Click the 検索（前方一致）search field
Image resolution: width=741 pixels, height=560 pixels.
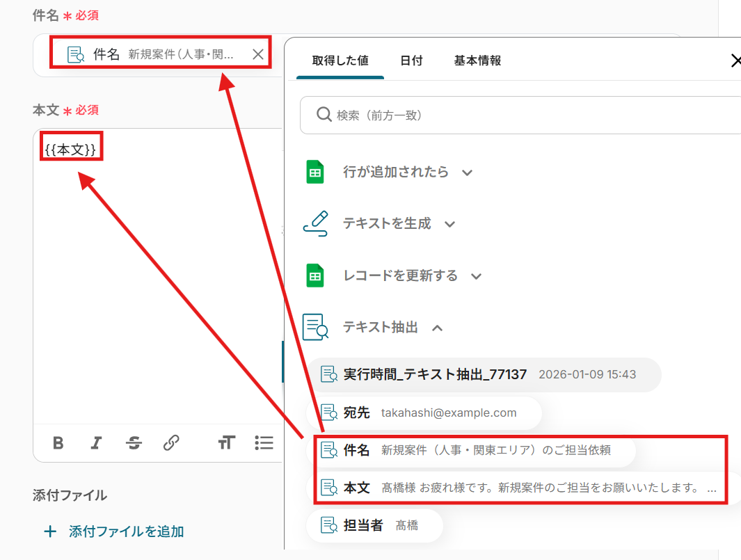click(520, 115)
